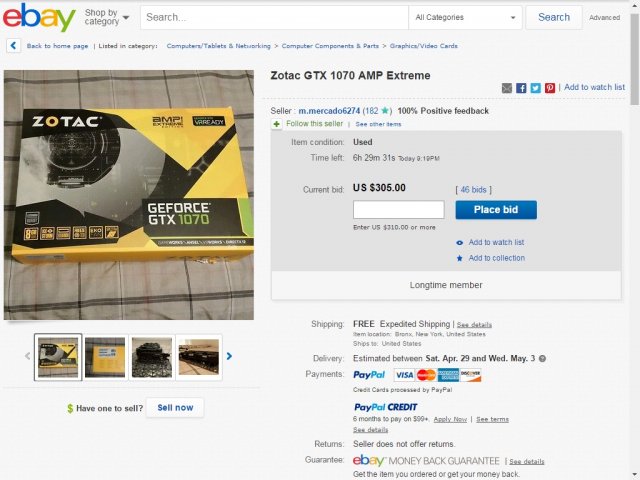Click the Place bid button

496,210
